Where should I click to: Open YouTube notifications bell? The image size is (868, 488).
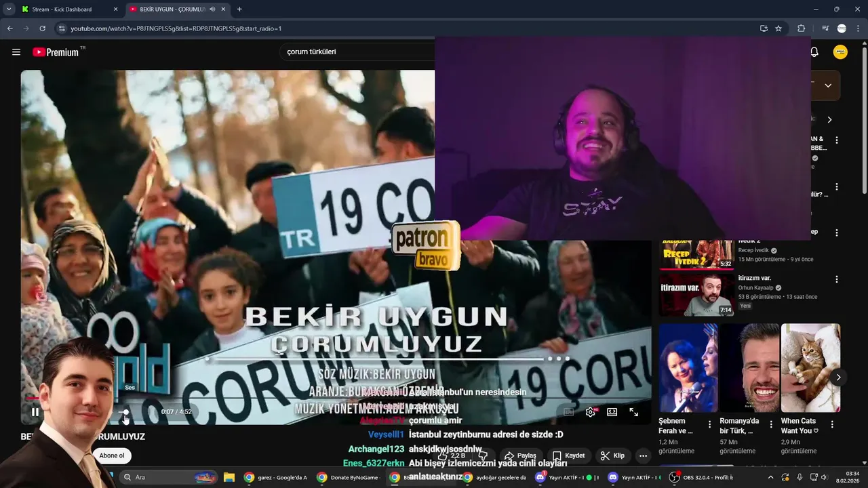tap(814, 52)
